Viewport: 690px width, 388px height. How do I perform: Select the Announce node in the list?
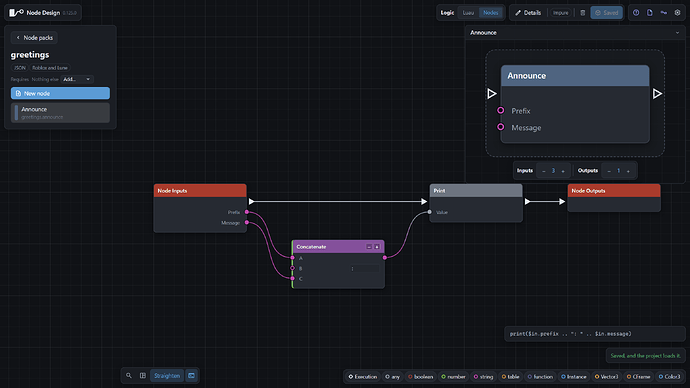pos(60,113)
